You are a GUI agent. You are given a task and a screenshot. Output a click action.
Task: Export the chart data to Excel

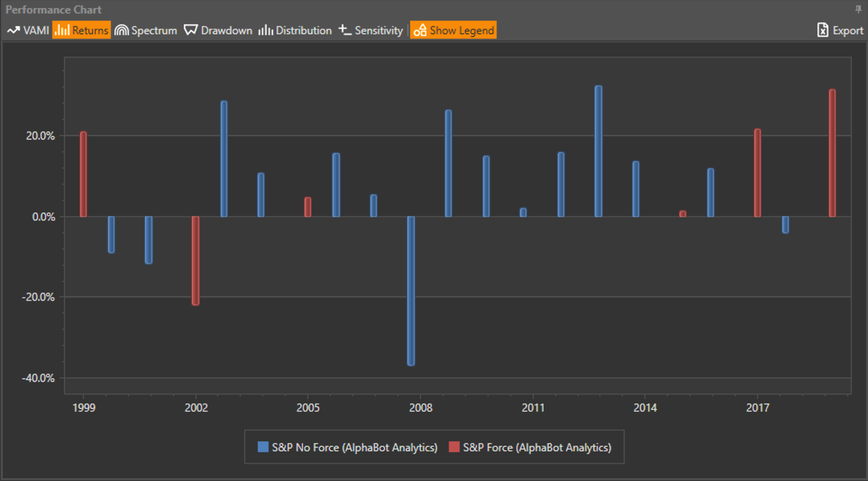(840, 30)
